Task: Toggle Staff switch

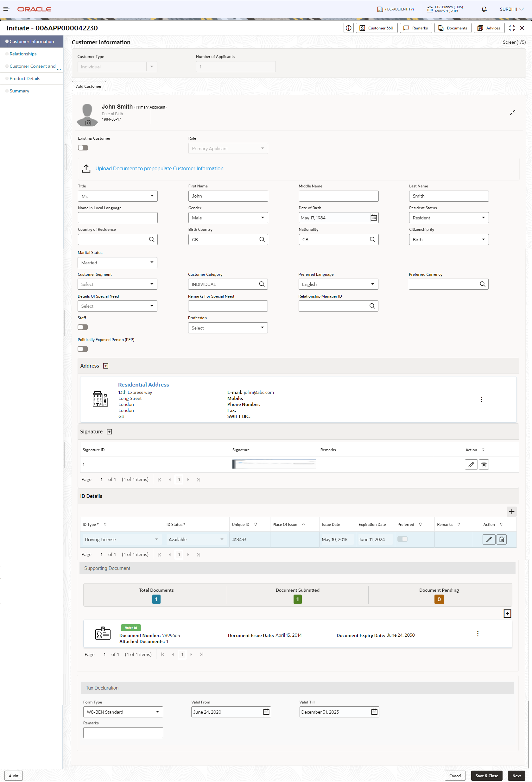Action: pyautogui.click(x=82, y=327)
